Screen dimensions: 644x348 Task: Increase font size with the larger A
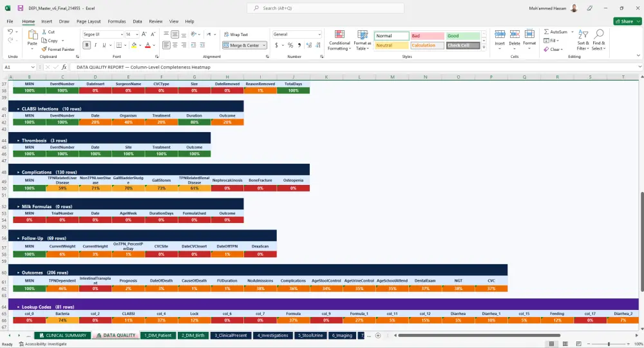(x=144, y=35)
